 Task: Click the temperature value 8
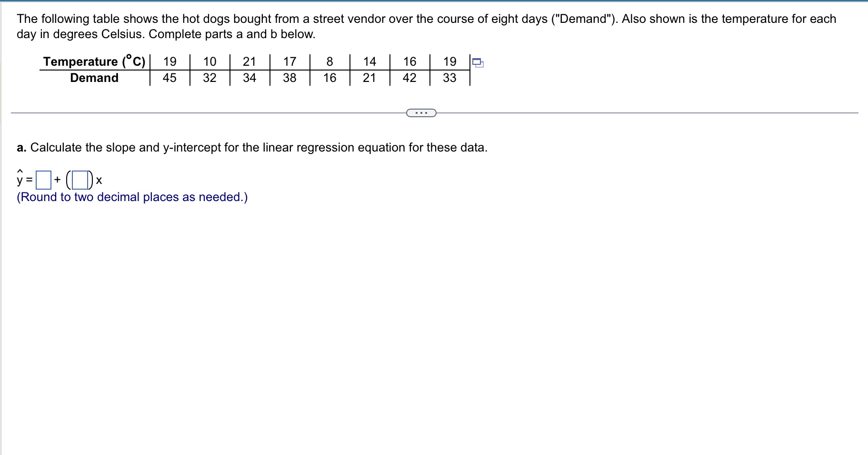click(x=329, y=61)
